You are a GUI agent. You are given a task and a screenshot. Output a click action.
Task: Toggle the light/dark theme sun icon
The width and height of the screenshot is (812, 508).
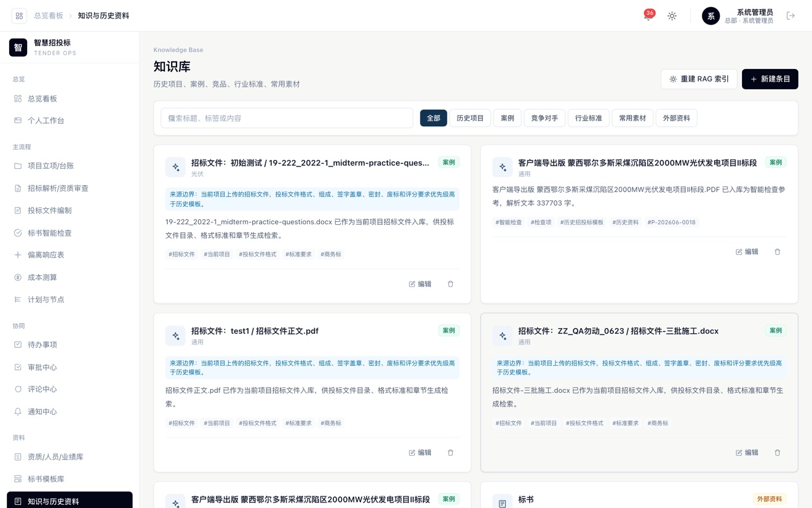tap(672, 16)
